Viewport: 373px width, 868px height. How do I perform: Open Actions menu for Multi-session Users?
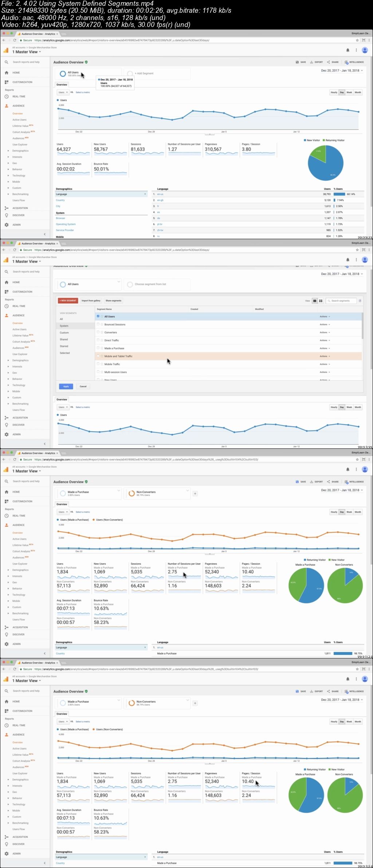325,372
